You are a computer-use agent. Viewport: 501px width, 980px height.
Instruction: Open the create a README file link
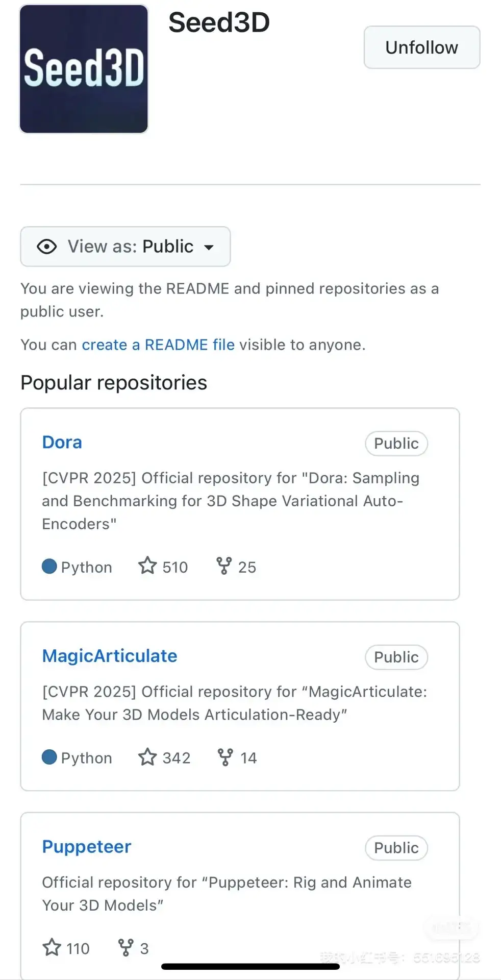(158, 345)
